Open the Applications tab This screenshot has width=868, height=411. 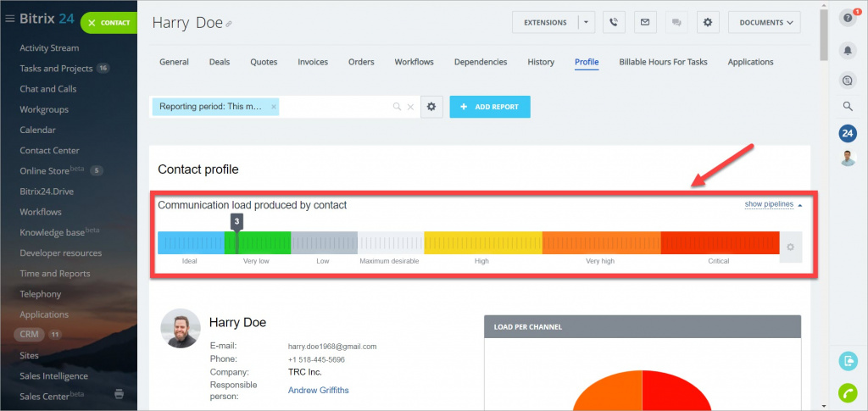751,62
